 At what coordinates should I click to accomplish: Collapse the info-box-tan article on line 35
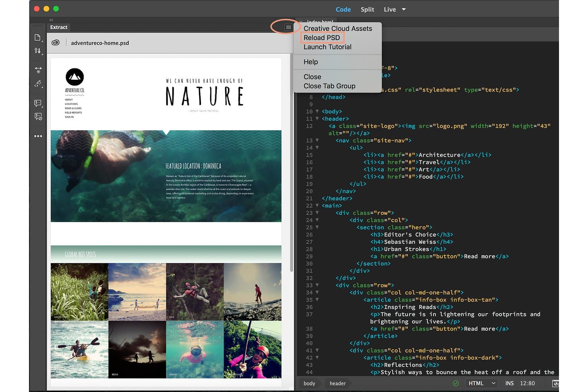tap(317, 299)
